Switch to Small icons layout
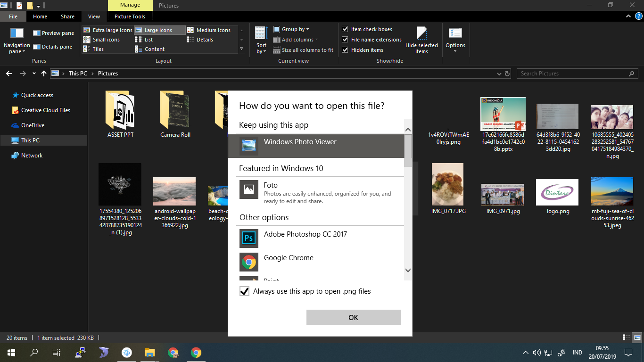Viewport: 644px width, 362px height. tap(101, 40)
